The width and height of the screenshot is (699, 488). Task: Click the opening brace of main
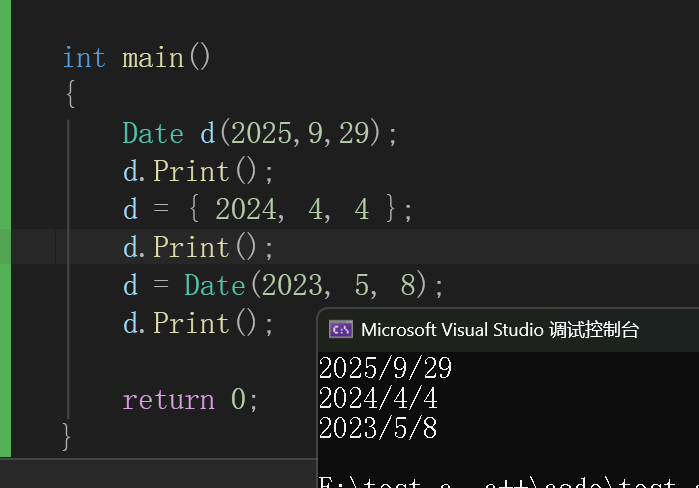70,94
